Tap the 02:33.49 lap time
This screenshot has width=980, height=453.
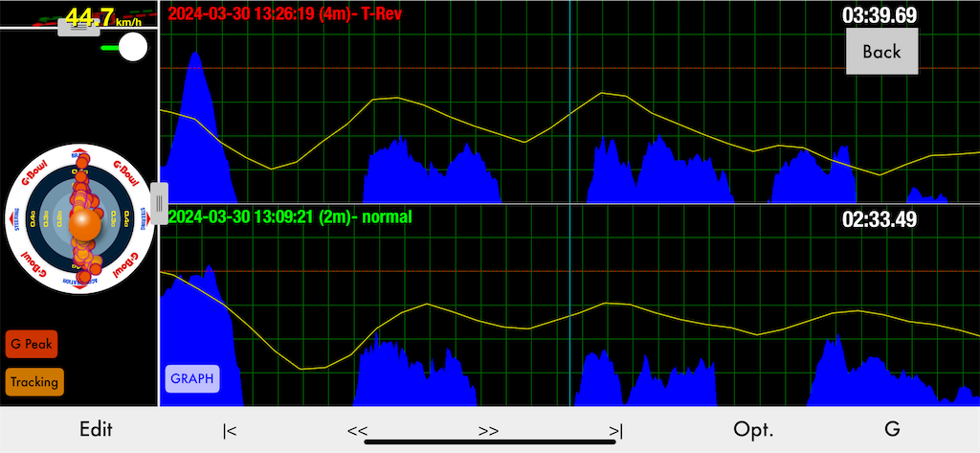coord(880,219)
